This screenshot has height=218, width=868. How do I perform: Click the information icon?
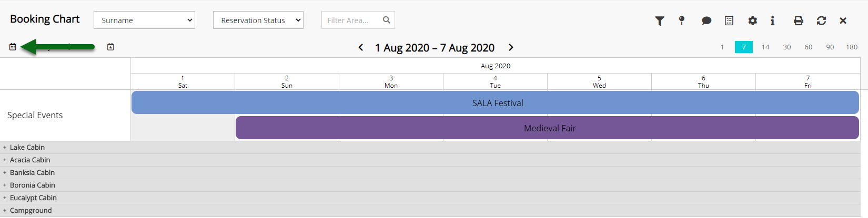point(772,20)
